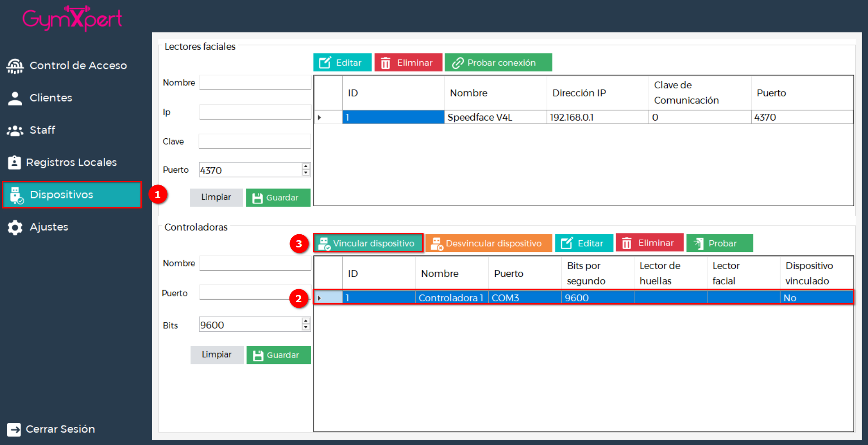Click the facial reader Ip input field
This screenshot has width=868, height=445.
tap(255, 112)
